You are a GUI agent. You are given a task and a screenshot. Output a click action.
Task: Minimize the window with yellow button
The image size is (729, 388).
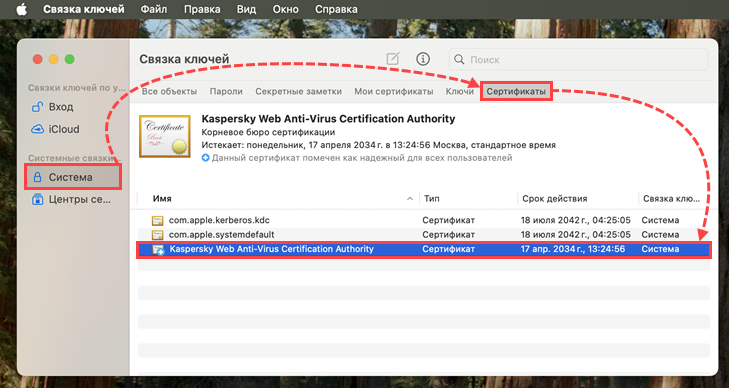tap(53, 59)
